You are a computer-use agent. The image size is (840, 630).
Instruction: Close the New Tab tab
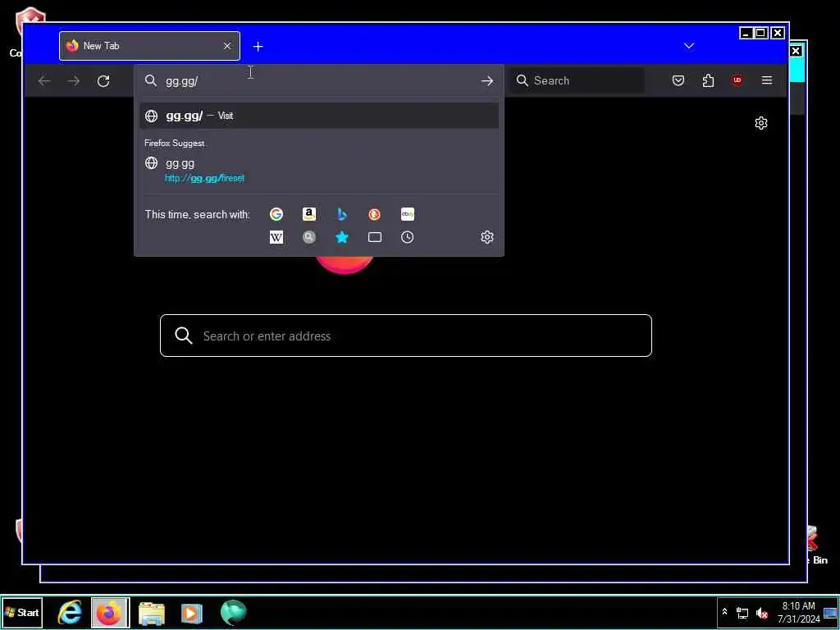click(x=227, y=46)
